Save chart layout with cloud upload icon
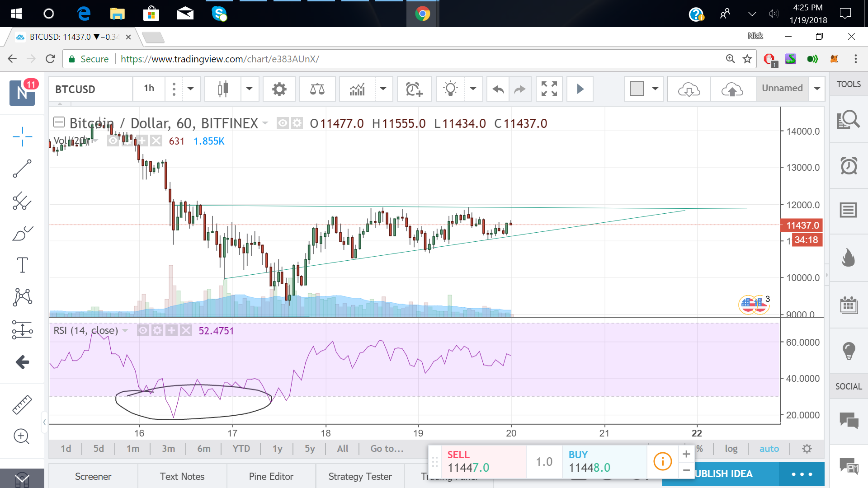This screenshot has width=868, height=488. point(732,89)
